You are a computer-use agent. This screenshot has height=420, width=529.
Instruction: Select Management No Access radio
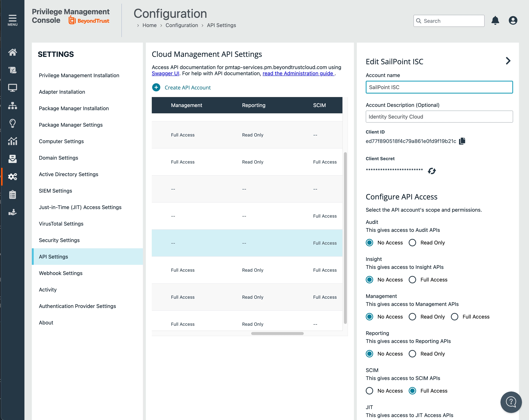pyautogui.click(x=369, y=317)
